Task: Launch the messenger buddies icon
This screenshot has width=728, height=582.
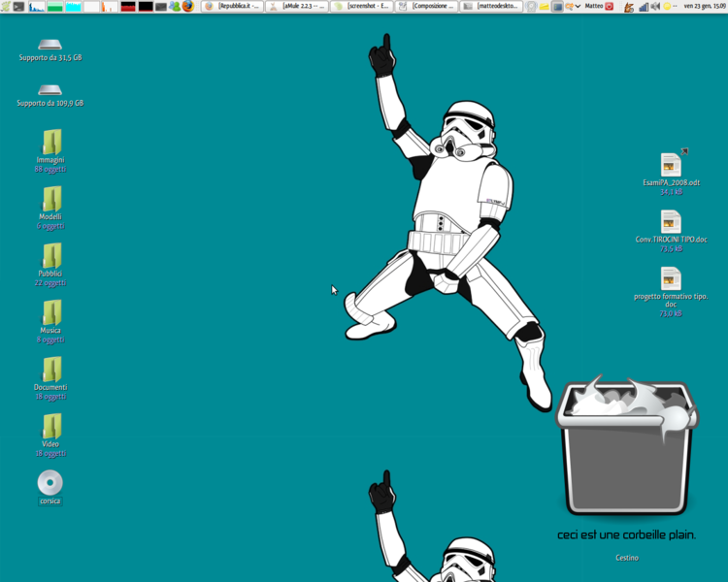Action: coord(175,6)
